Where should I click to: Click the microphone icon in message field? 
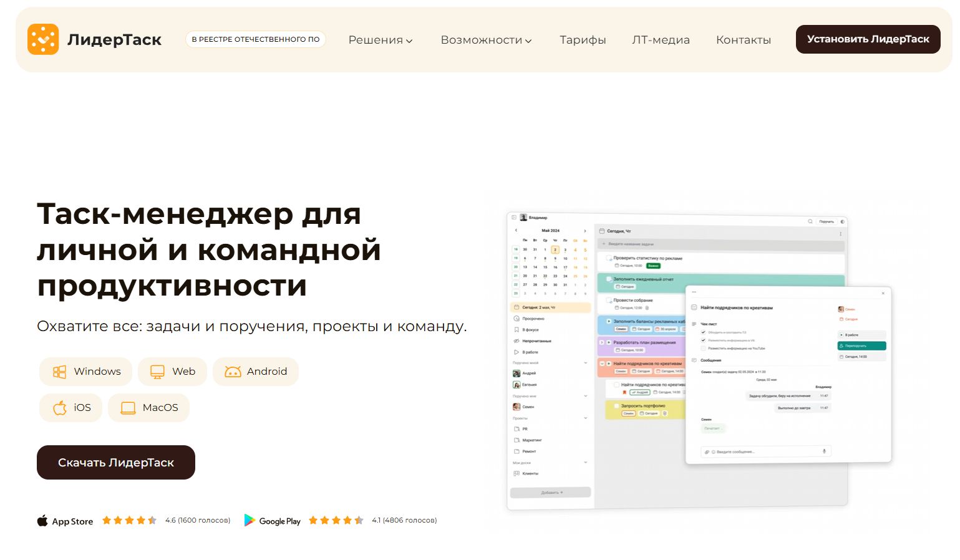point(824,451)
